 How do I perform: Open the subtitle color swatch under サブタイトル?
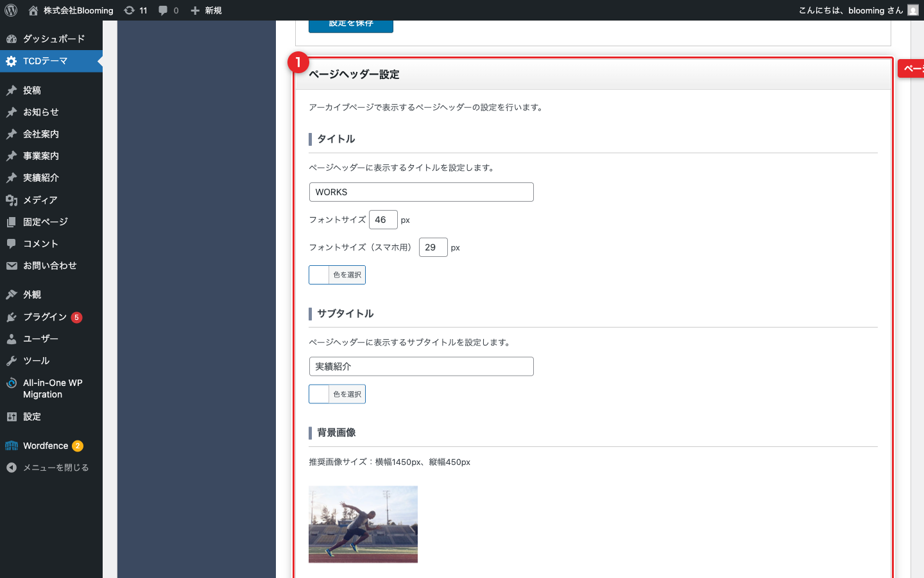(319, 394)
